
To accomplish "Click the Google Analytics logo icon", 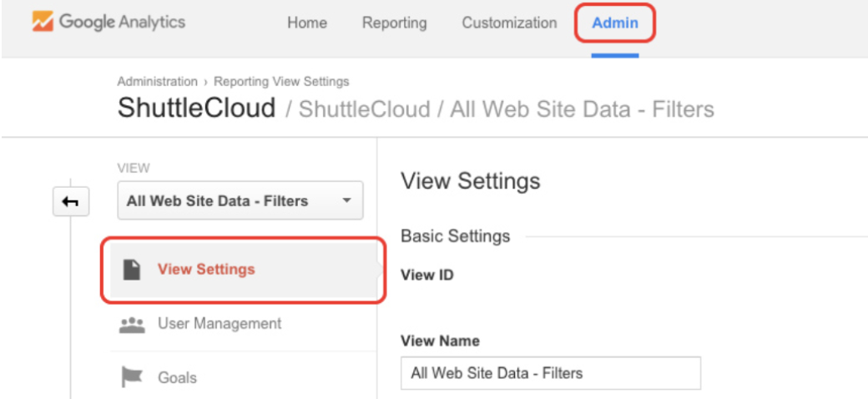I will click(x=43, y=23).
